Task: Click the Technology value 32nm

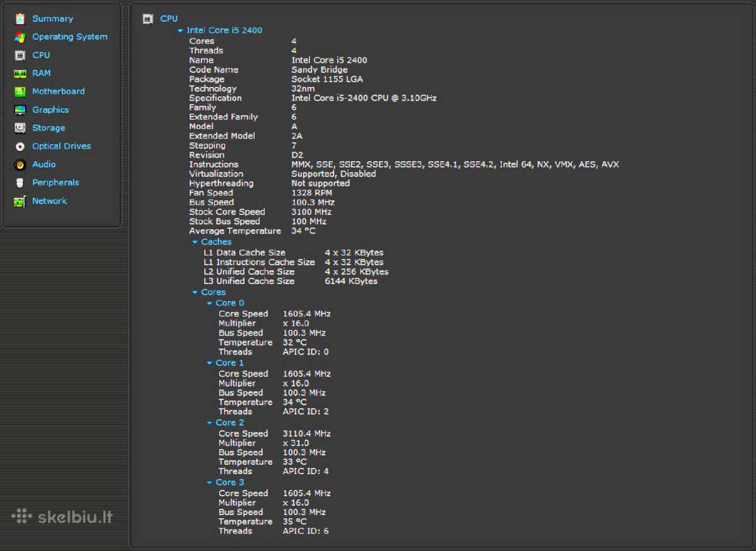Action: (x=303, y=89)
